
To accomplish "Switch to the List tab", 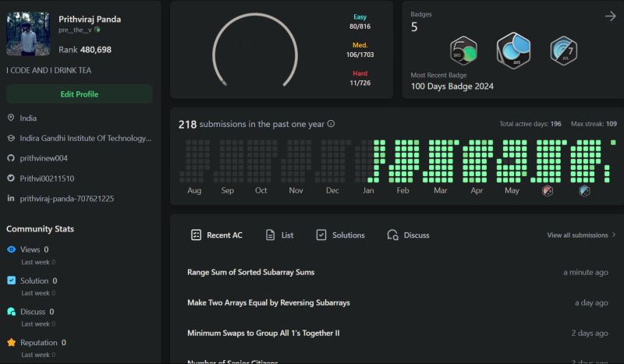I will [x=279, y=235].
